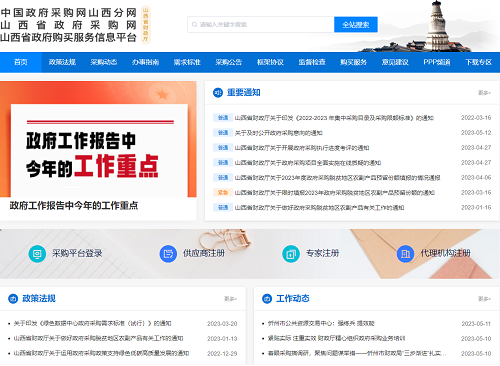Open important notice dated 2023-01-16
The image size is (500, 366).
point(319,208)
